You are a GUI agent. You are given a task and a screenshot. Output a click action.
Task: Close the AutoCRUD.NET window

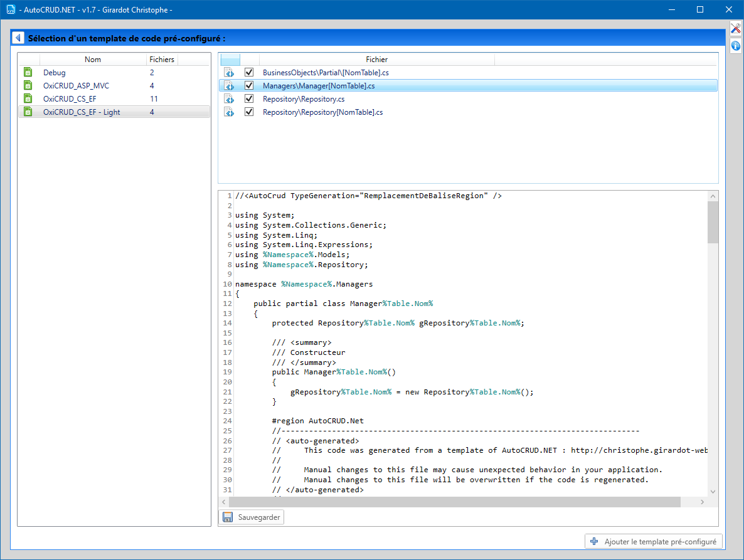pyautogui.click(x=729, y=9)
